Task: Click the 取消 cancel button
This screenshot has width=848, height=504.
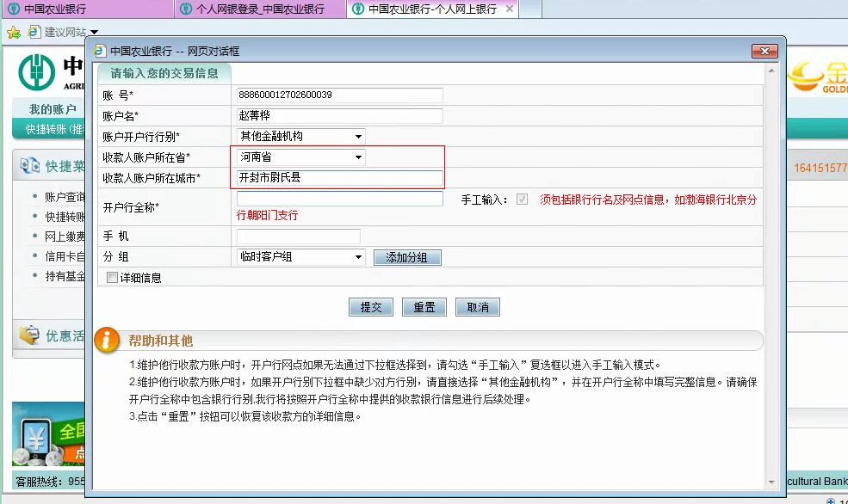Action: coord(478,307)
